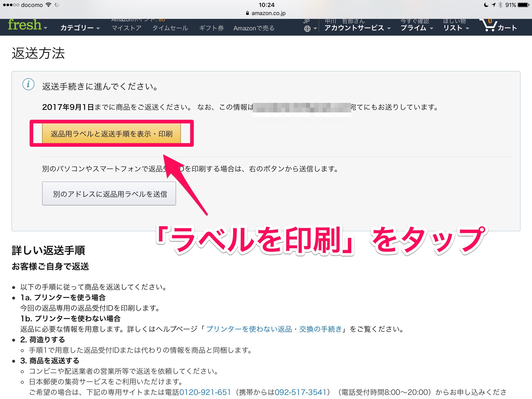Tap phone number 0120-921-651 link
This screenshot has height=399, width=532.
pos(205,392)
